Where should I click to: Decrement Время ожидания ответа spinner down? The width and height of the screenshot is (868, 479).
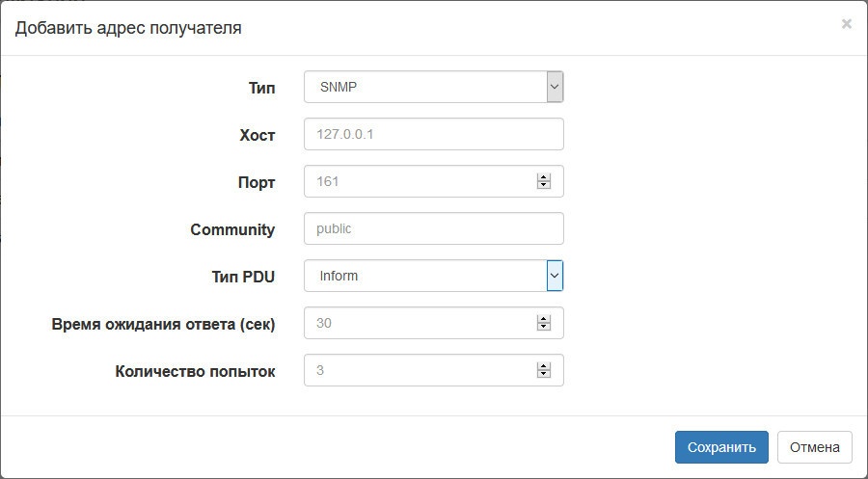coord(544,327)
